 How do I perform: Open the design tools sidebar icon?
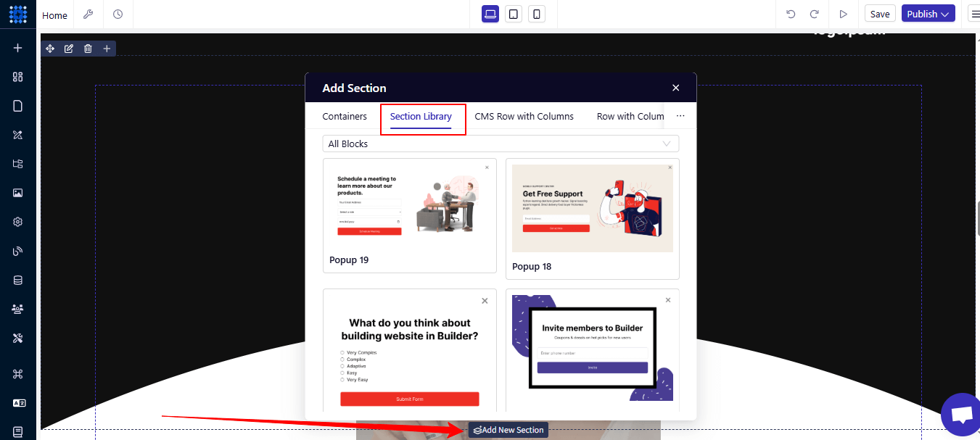[18, 135]
